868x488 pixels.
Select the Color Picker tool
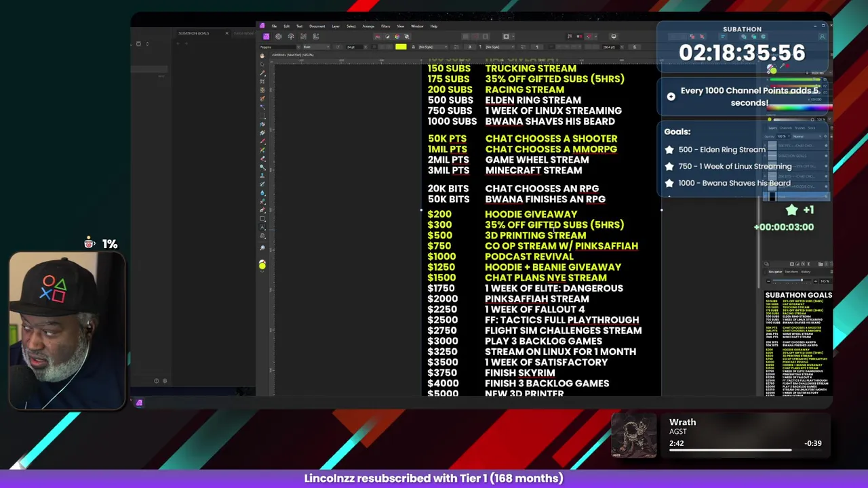pyautogui.click(x=262, y=73)
